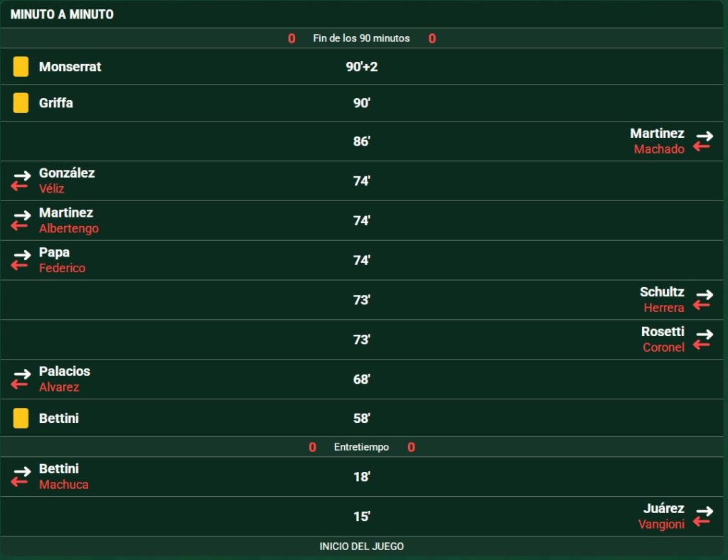Select player name Monserrat
The height and width of the screenshot is (560, 728).
tap(70, 67)
